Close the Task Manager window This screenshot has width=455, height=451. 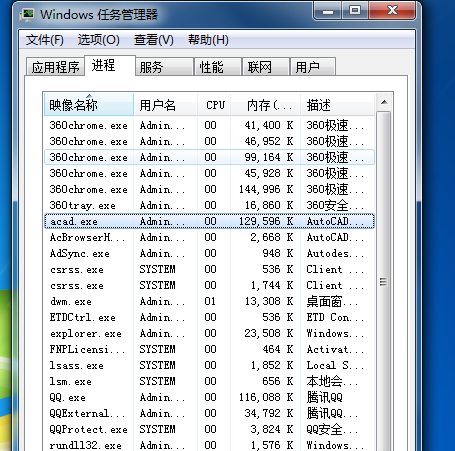tap(392, 11)
